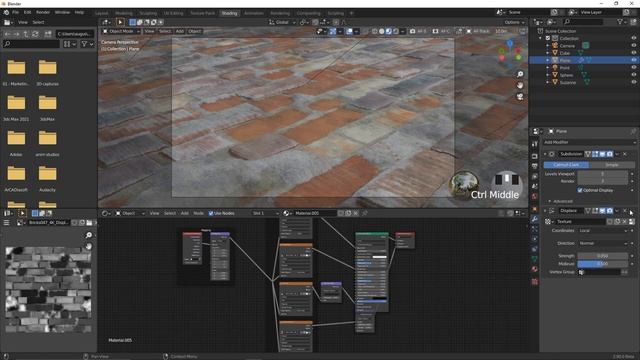Image resolution: width=640 pixels, height=360 pixels.
Task: Open the Modifier properties wrench tab
Action: coord(535,219)
